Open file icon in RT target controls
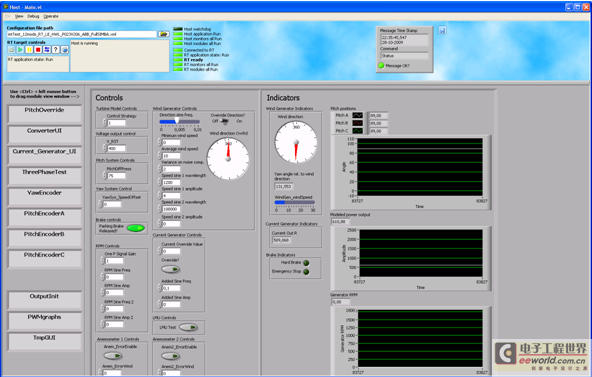The image size is (592, 377). 11,49
